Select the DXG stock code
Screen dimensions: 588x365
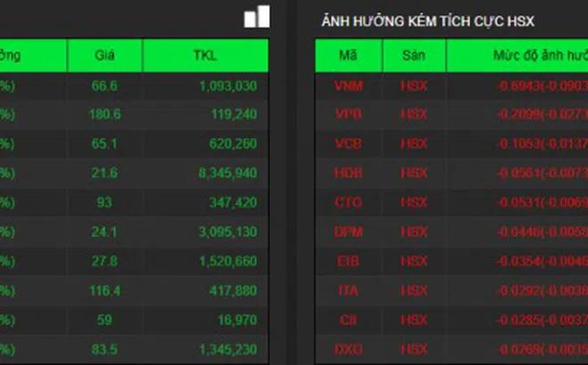click(x=348, y=349)
